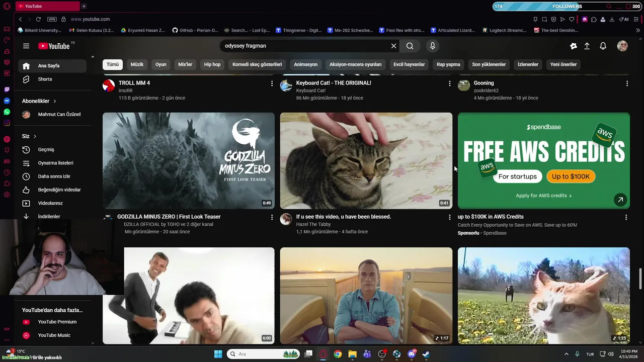This screenshot has width=644, height=362.
Task: Select the Tümü filter chip
Action: pyautogui.click(x=113, y=64)
